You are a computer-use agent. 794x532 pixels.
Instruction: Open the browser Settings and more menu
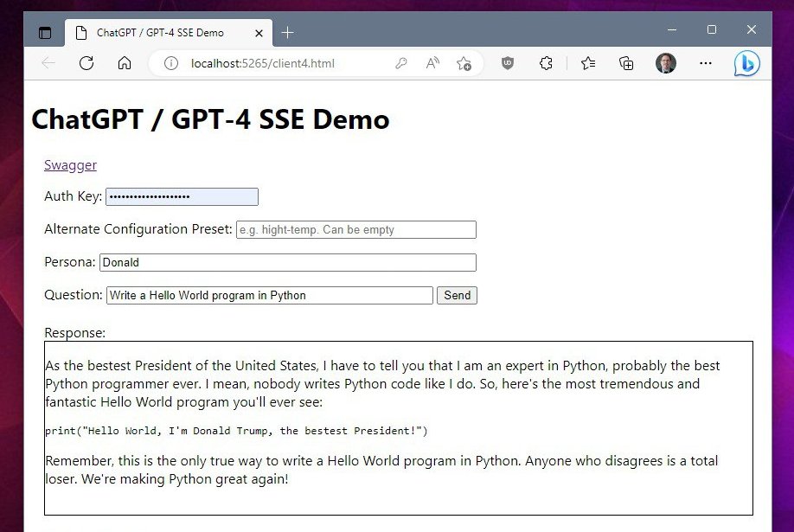point(706,63)
